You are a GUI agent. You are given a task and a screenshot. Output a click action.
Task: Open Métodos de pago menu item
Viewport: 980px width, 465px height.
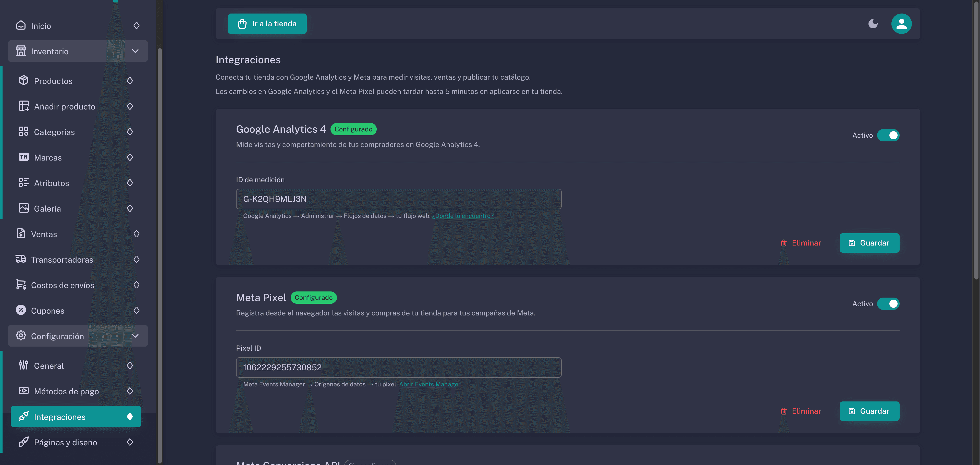[x=76, y=391]
